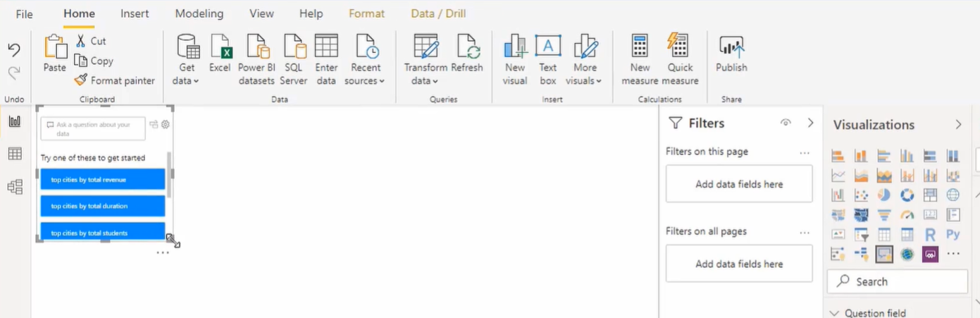The width and height of the screenshot is (980, 318).
Task: Select the Card visual
Action: point(930,215)
